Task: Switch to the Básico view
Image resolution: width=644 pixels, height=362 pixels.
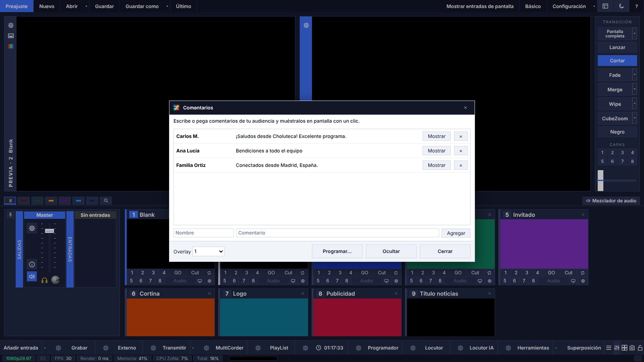Action: [533, 6]
